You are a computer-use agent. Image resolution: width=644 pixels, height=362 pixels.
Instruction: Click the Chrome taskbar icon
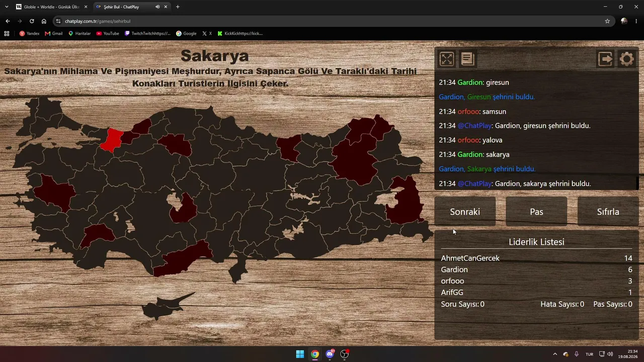click(315, 354)
